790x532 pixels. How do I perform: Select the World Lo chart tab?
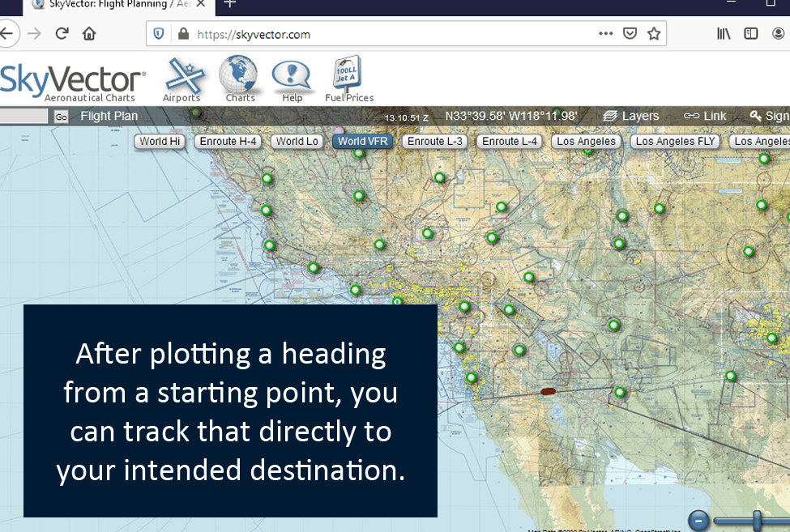[x=297, y=142]
